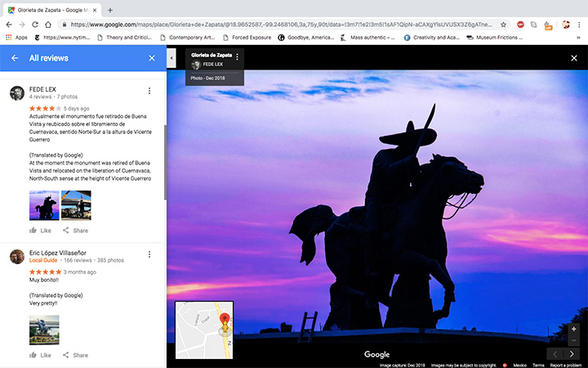Open the Chrome three-dot menu

coord(579,25)
